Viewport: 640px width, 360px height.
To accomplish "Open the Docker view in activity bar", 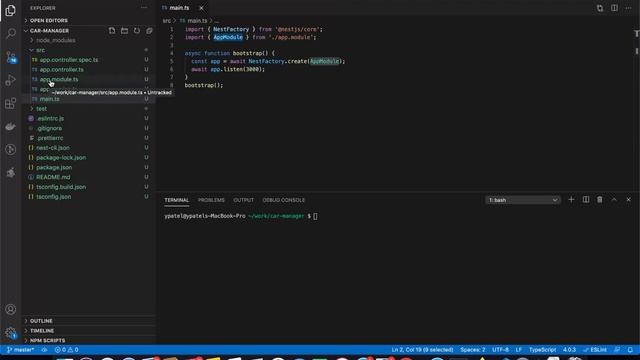I will [x=11, y=127].
